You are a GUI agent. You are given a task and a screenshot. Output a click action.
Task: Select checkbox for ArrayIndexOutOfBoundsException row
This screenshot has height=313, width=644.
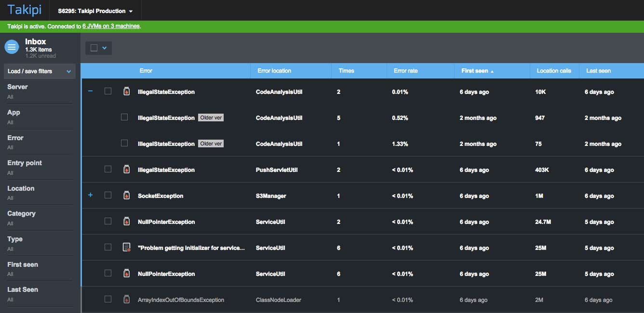(x=108, y=299)
